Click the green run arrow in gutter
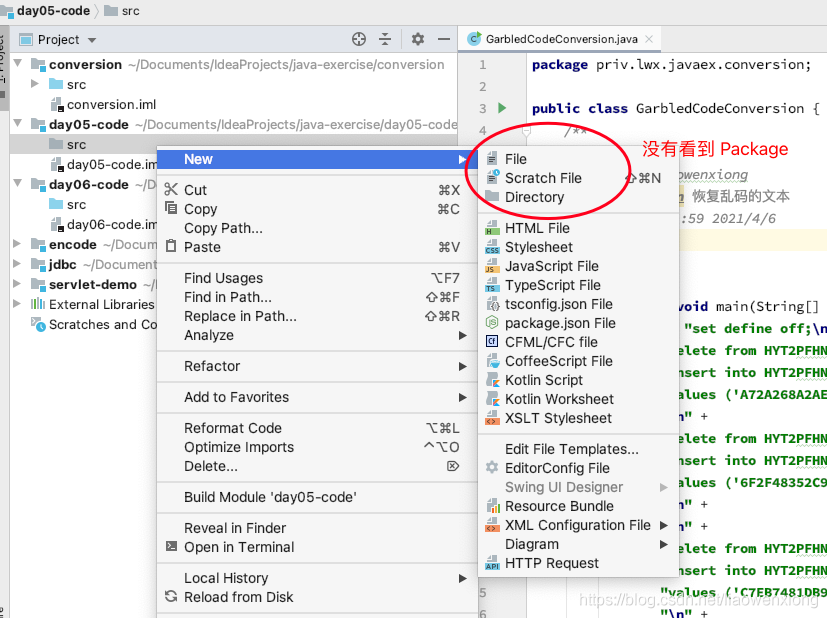The height and width of the screenshot is (618, 827). 503,108
